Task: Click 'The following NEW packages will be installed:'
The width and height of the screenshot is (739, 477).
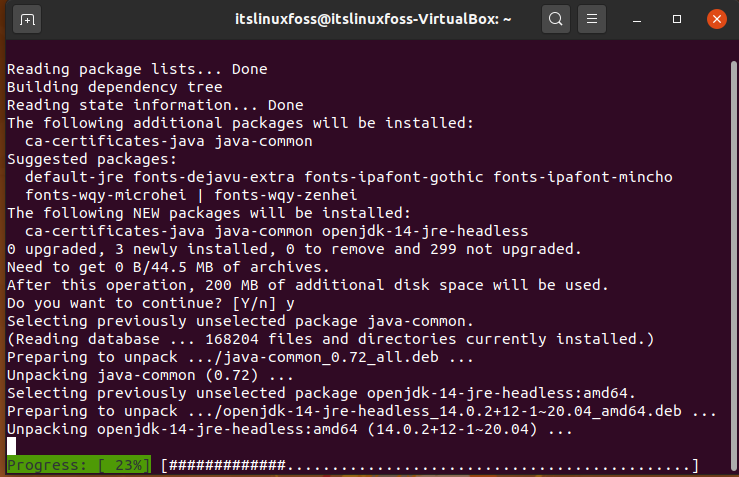Action: pos(209,213)
